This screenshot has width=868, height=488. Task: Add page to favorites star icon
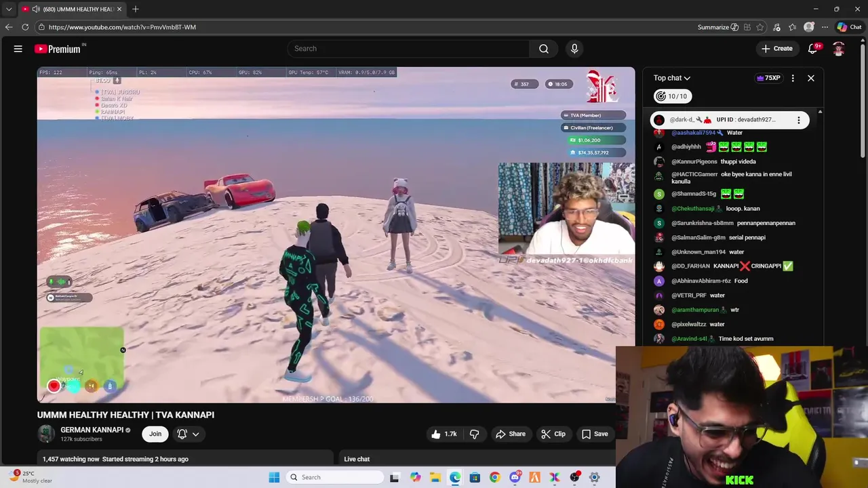(x=760, y=27)
